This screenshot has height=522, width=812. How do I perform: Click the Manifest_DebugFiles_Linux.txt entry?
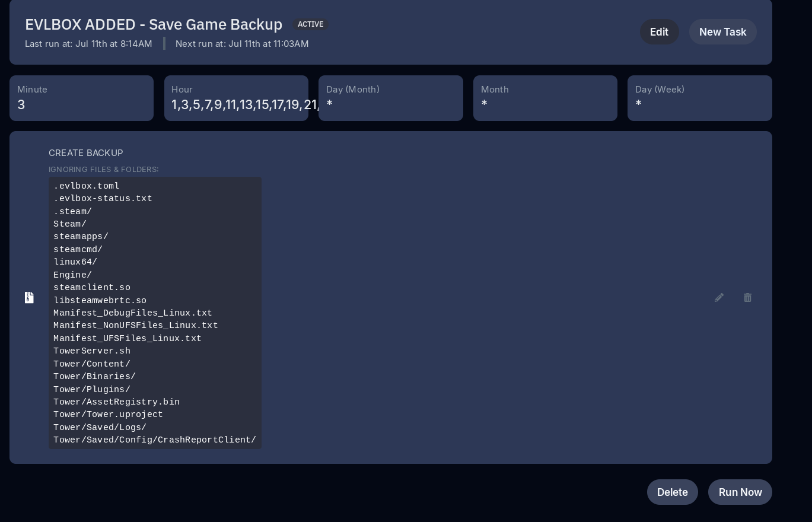tap(133, 313)
